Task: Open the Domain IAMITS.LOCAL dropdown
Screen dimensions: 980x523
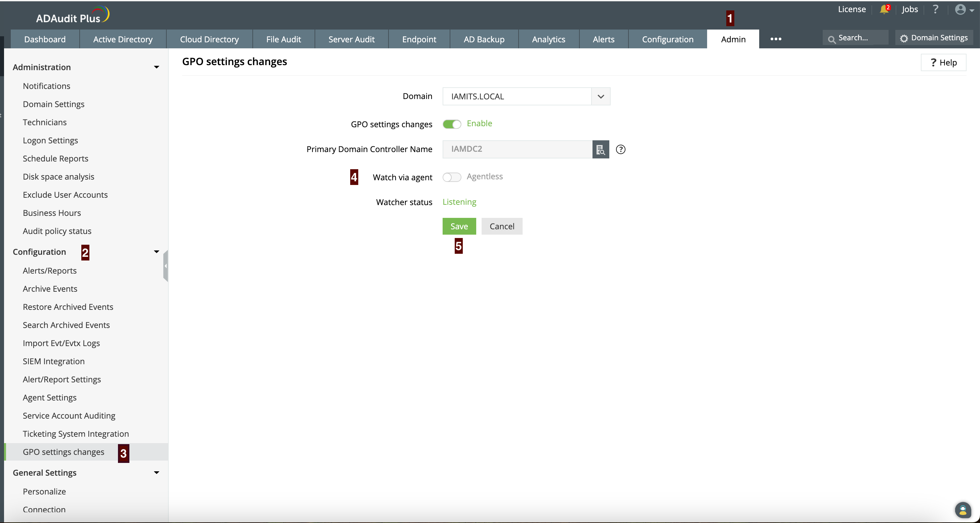Action: (600, 97)
